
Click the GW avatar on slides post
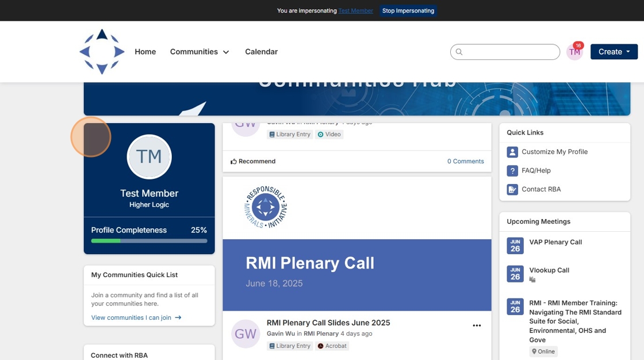(246, 334)
